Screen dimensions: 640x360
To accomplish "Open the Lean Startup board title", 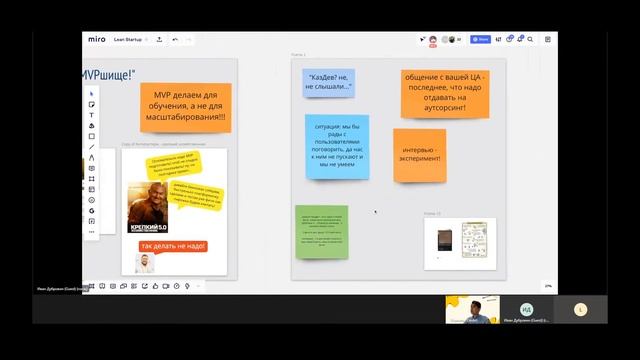I will coord(128,40).
